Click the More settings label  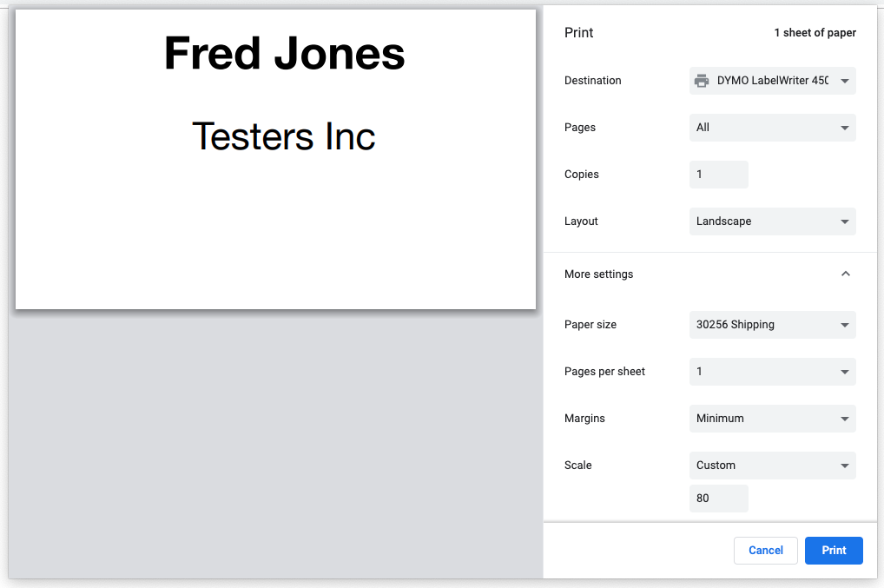point(598,274)
